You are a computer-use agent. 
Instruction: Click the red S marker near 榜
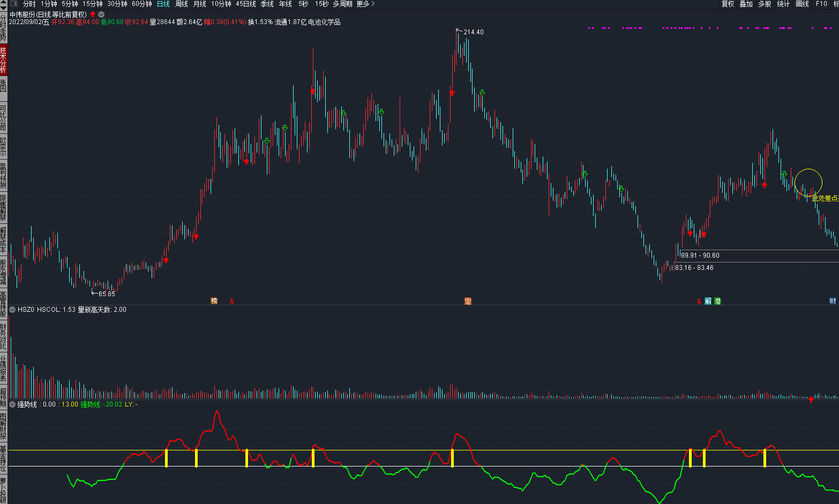[232, 302]
